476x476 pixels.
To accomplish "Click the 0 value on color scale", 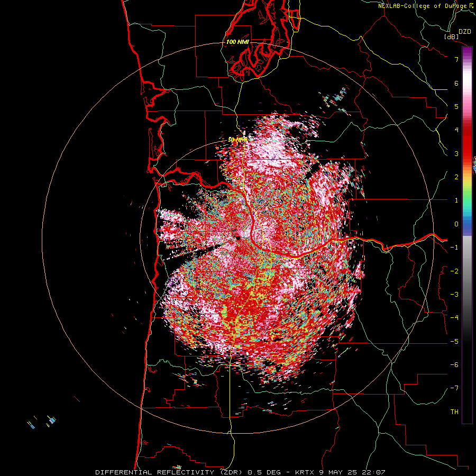I will pyautogui.click(x=456, y=224).
